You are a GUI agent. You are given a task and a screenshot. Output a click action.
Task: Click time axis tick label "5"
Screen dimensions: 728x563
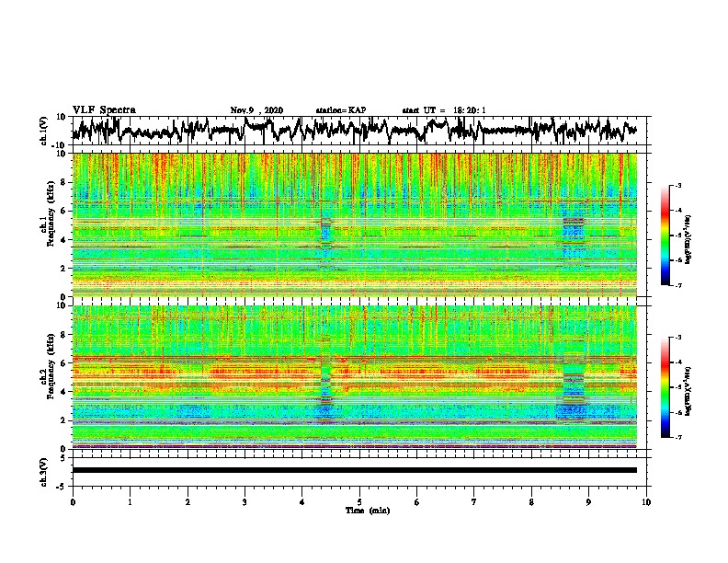tap(359, 502)
